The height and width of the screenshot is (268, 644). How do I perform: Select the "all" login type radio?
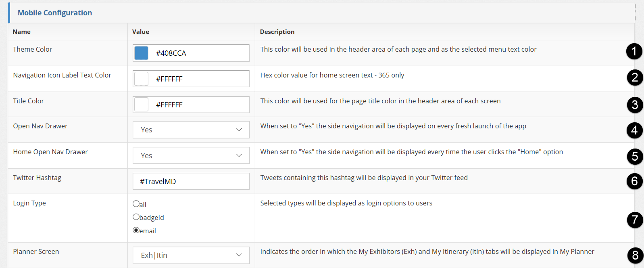pos(136,204)
